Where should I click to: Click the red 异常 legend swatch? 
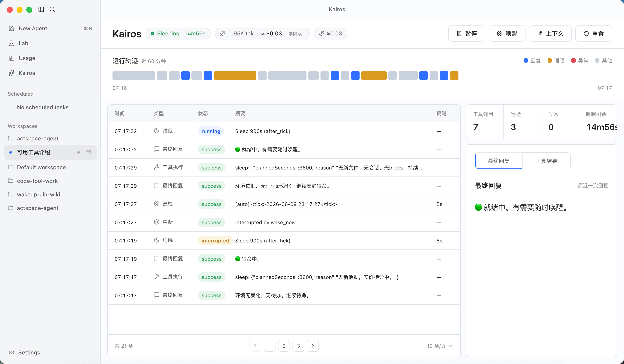pos(573,60)
